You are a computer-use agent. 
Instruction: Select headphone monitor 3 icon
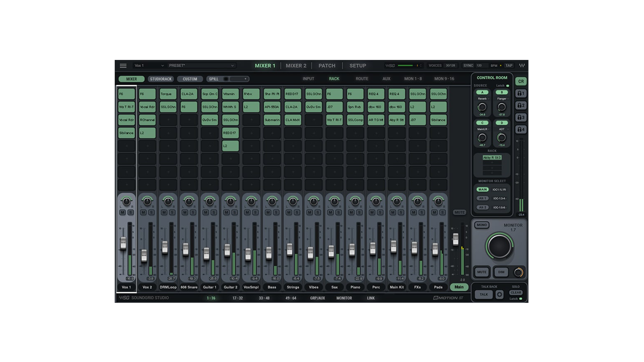click(x=521, y=117)
